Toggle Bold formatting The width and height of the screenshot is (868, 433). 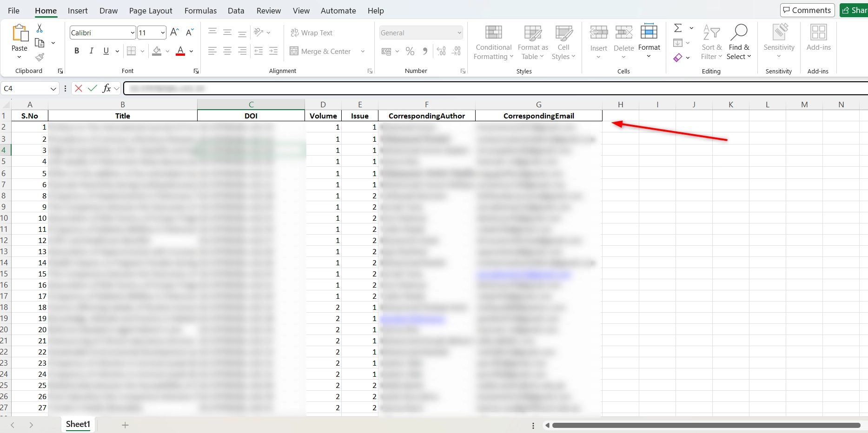(77, 51)
